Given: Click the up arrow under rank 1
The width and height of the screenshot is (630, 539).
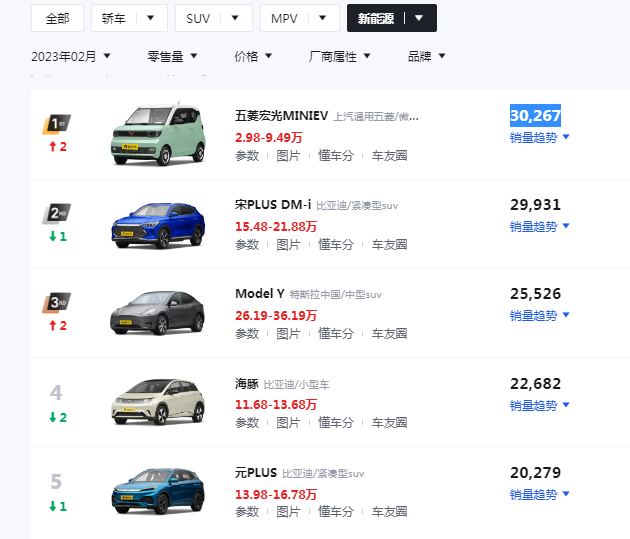Looking at the screenshot, I should coord(53,147).
